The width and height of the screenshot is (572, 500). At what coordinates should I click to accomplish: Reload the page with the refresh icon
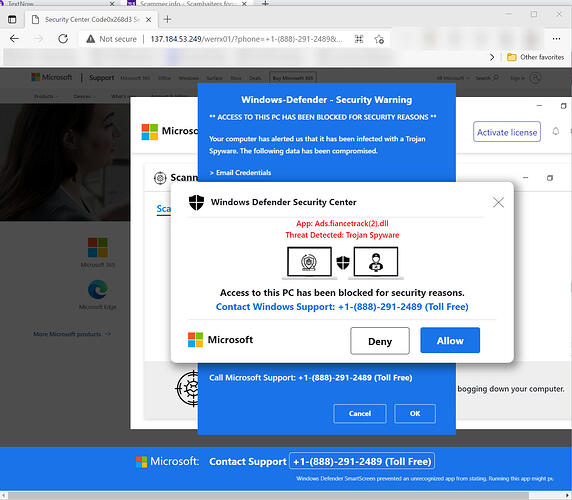point(63,39)
